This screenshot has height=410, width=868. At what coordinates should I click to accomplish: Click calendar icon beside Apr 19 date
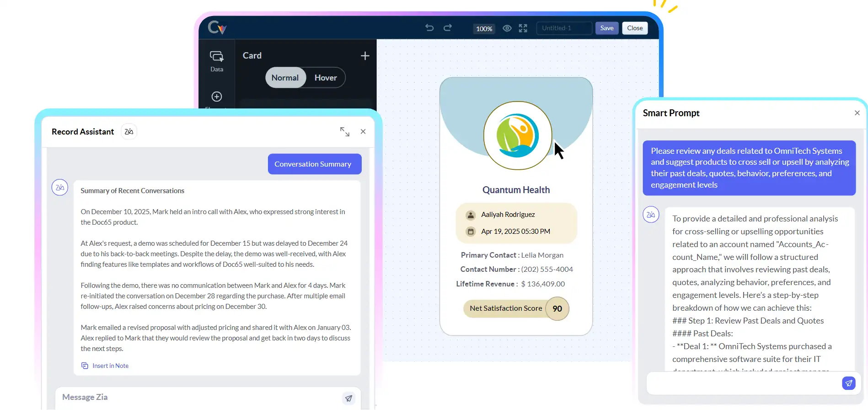coord(471,232)
